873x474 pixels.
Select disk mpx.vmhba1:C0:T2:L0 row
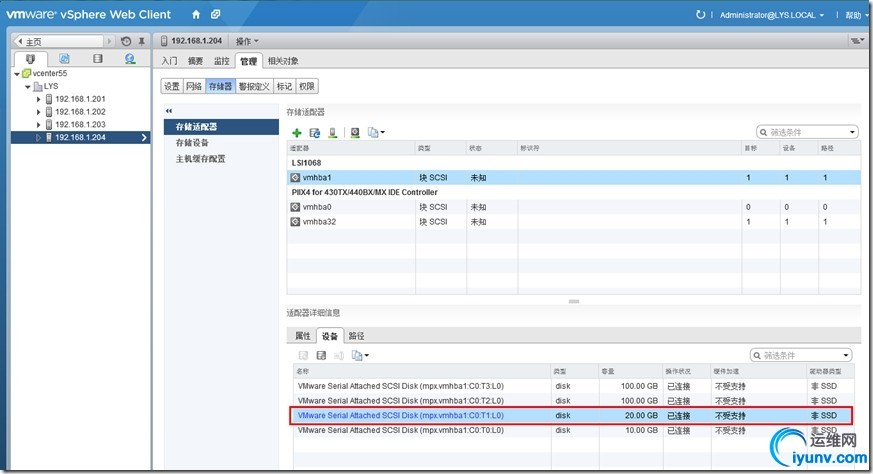coord(573,400)
